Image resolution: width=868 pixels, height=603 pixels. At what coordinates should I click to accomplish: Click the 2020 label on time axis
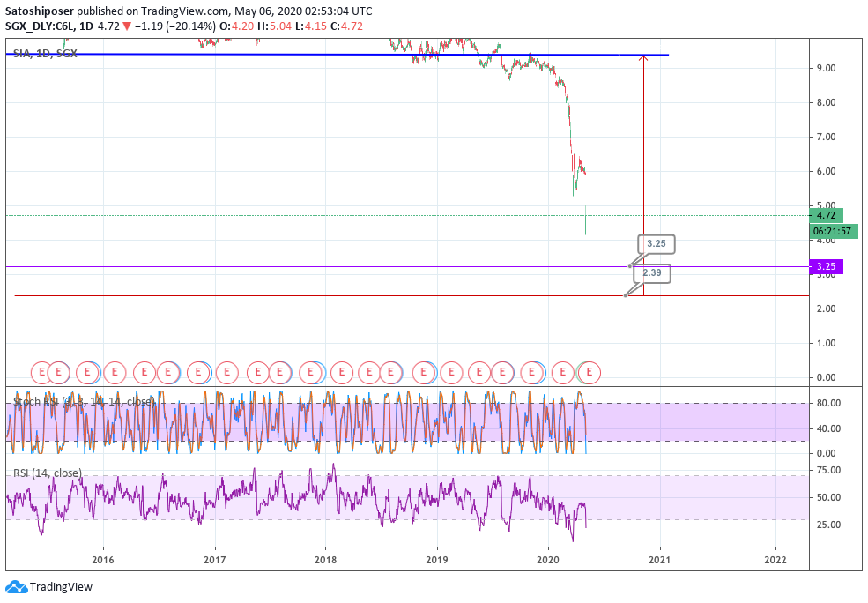[548, 560]
